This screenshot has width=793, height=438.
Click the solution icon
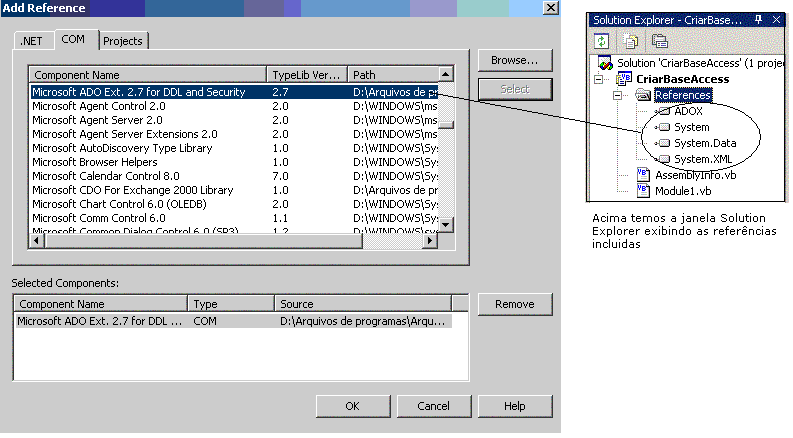pos(605,63)
